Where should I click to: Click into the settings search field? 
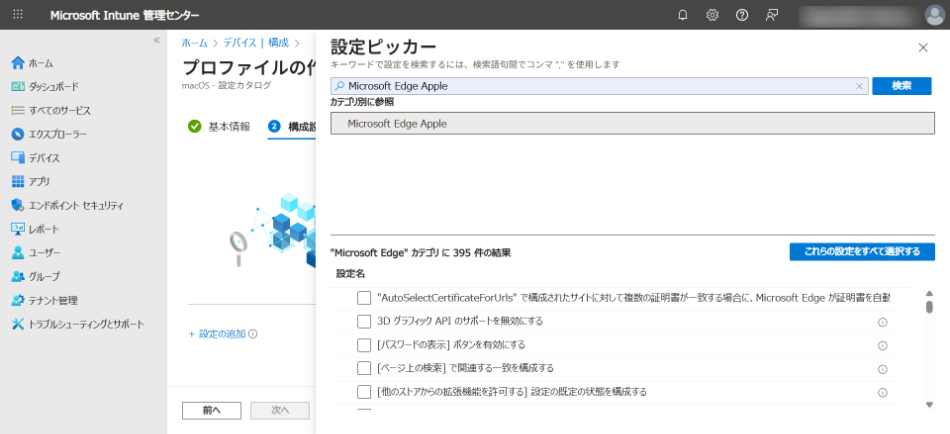coord(598,86)
